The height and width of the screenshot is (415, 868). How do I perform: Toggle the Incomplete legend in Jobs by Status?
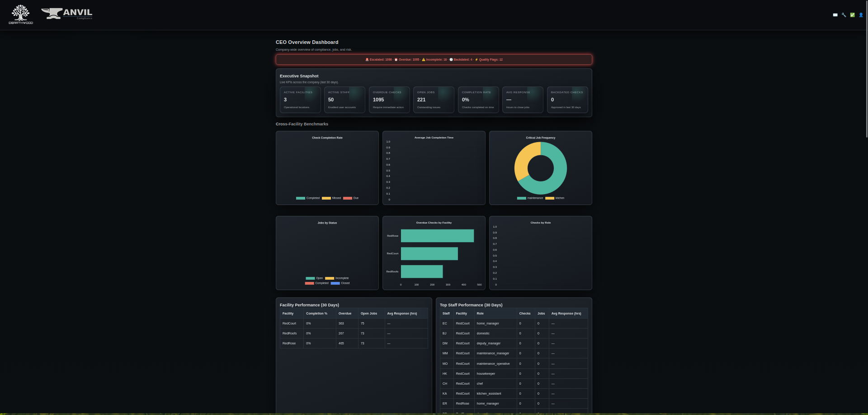pyautogui.click(x=337, y=278)
